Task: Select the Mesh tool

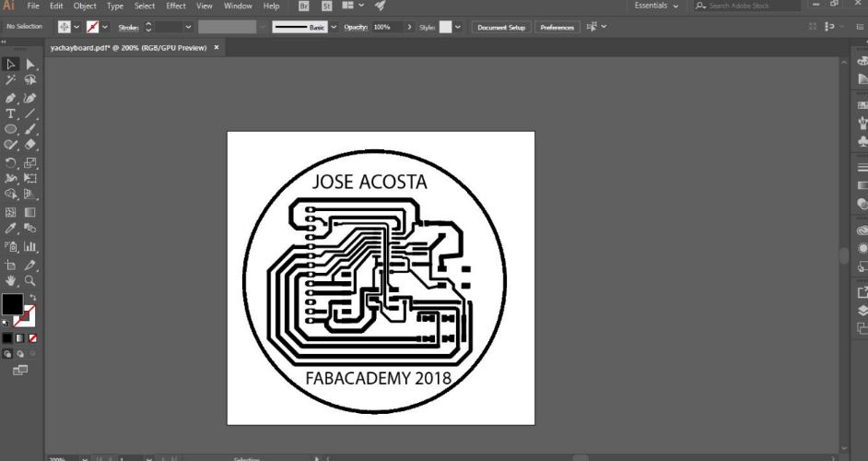Action: click(10, 212)
